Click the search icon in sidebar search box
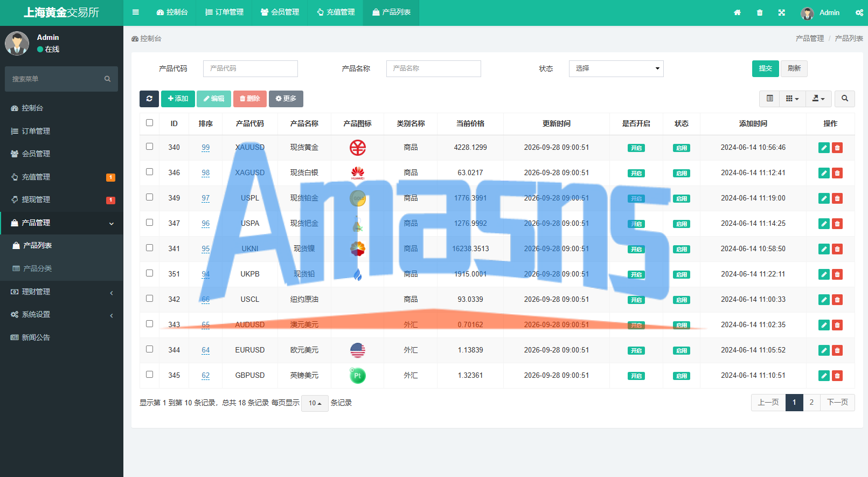 click(107, 79)
